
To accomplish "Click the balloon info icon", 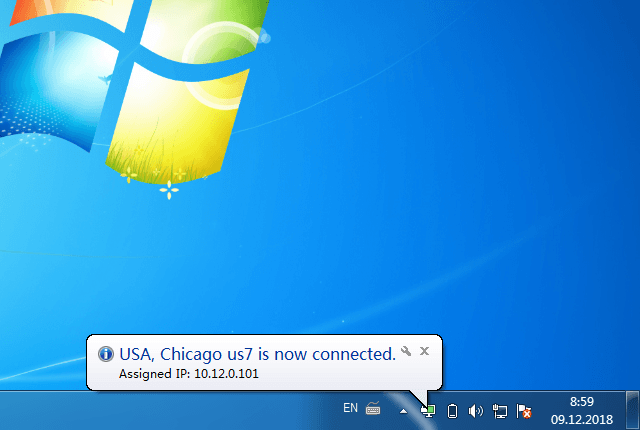I will coord(106,354).
